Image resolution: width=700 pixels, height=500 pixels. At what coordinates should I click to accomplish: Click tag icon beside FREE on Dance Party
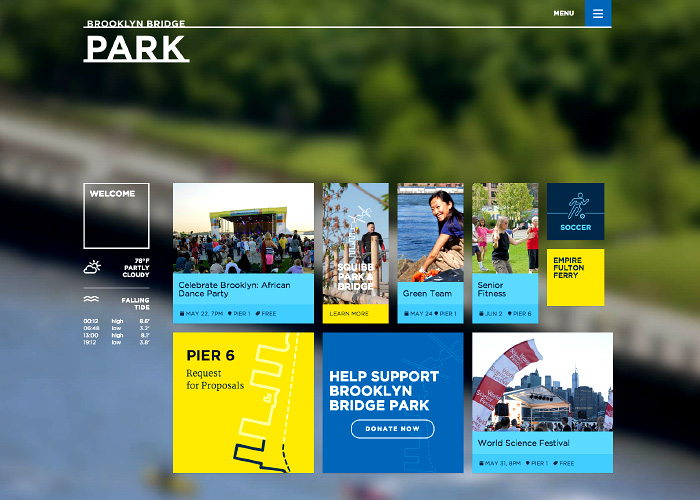(x=258, y=314)
